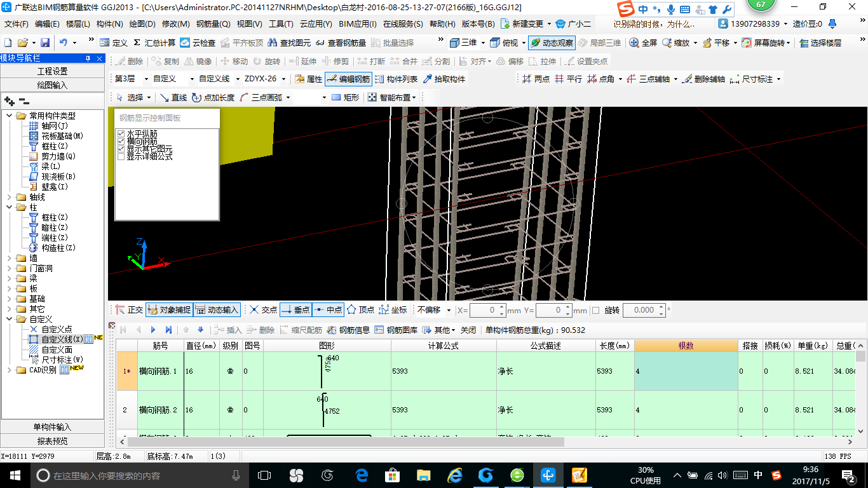Screen dimensions: 868x488
Task: Click 屏幕旋转 screen rotate tool
Action: pyautogui.click(x=766, y=43)
